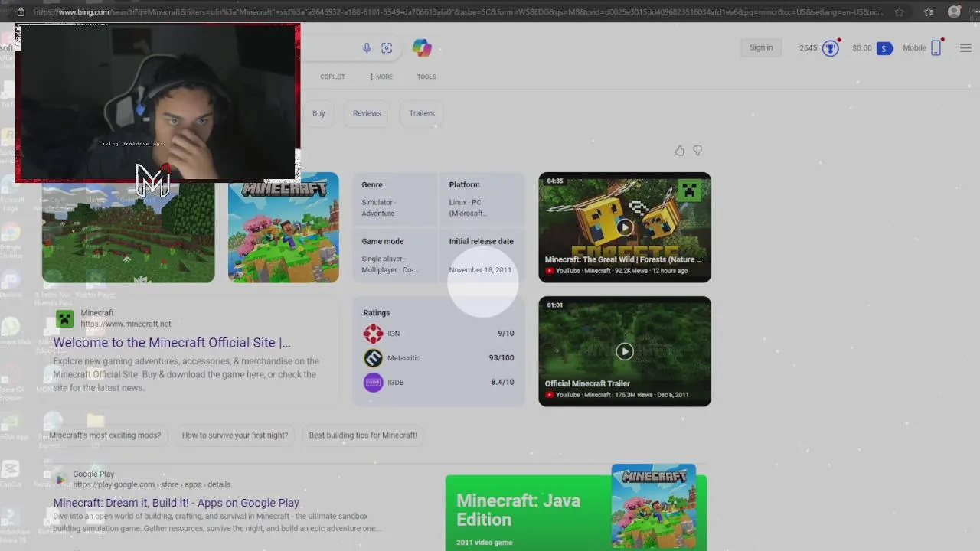Click the IGN 9/10 score

(x=505, y=334)
